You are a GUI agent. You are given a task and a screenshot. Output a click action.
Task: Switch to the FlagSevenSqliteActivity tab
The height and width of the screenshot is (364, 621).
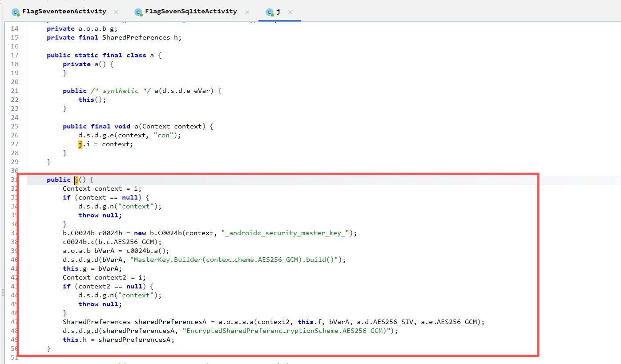tap(191, 12)
